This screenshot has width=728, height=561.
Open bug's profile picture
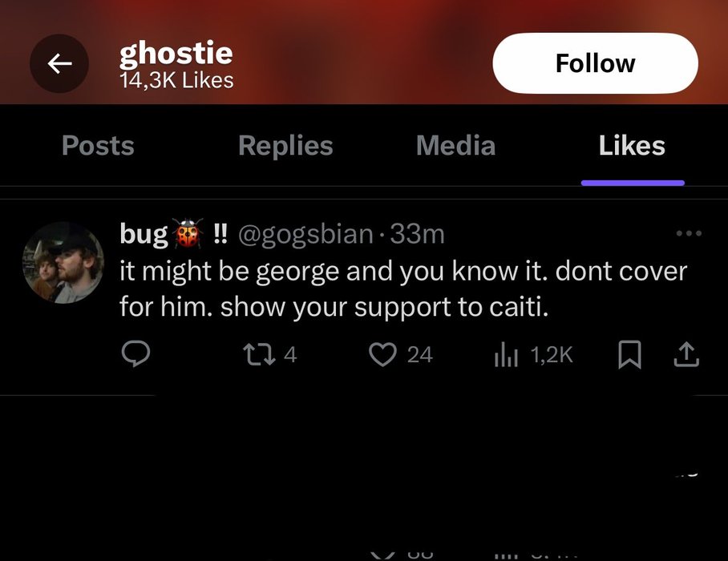(63, 262)
